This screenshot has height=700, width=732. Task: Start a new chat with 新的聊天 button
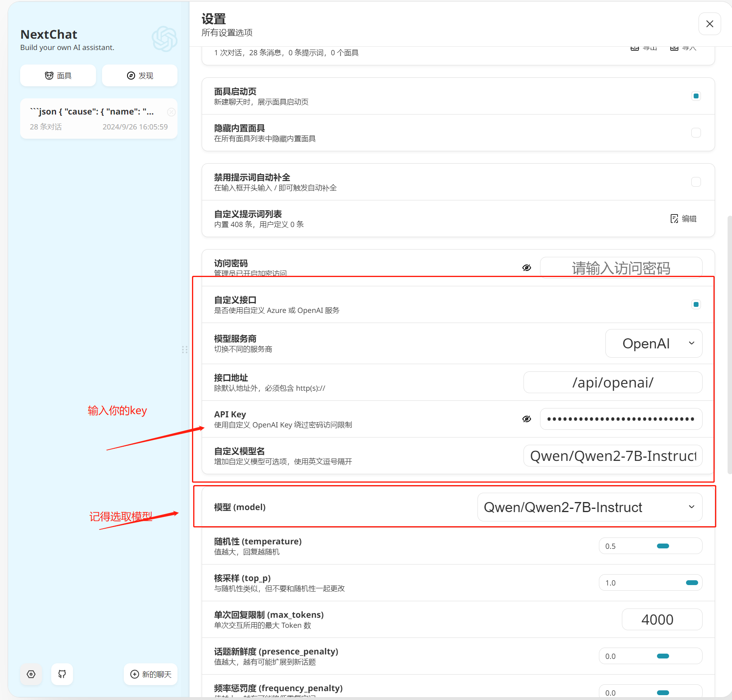click(151, 674)
